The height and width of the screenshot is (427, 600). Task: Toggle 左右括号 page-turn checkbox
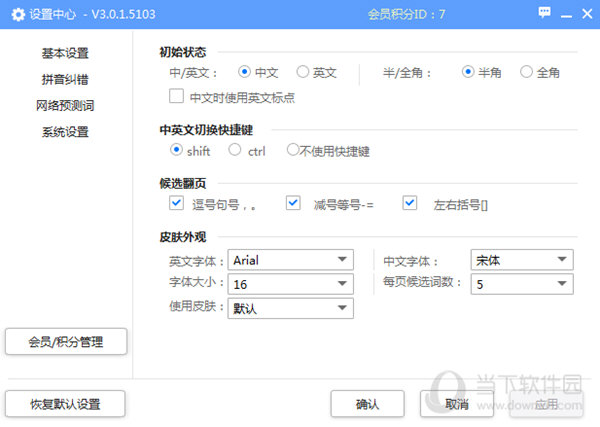pyautogui.click(x=410, y=203)
